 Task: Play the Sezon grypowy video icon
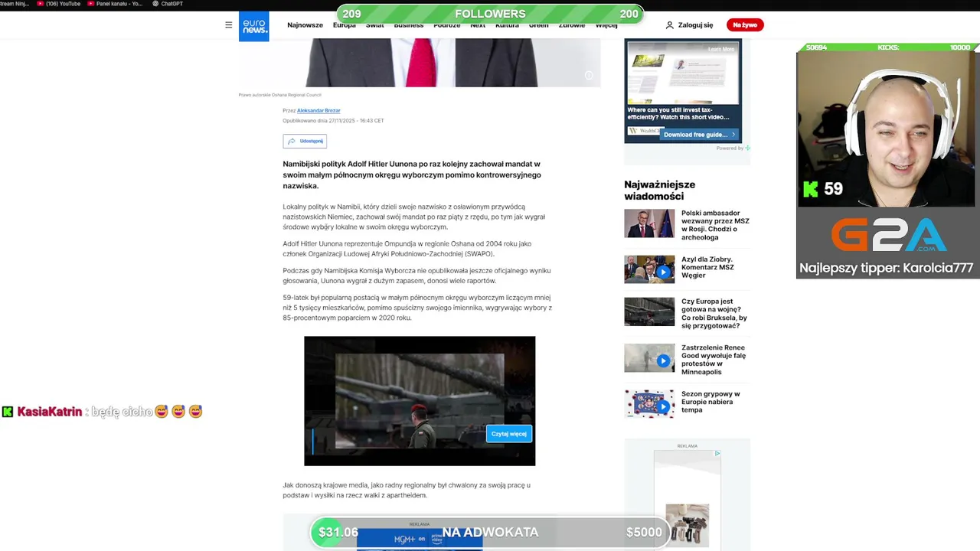[663, 406]
